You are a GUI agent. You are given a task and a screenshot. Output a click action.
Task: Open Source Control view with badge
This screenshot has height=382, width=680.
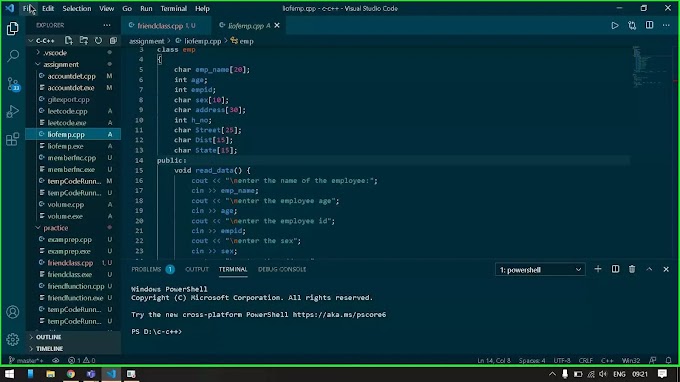[13, 84]
